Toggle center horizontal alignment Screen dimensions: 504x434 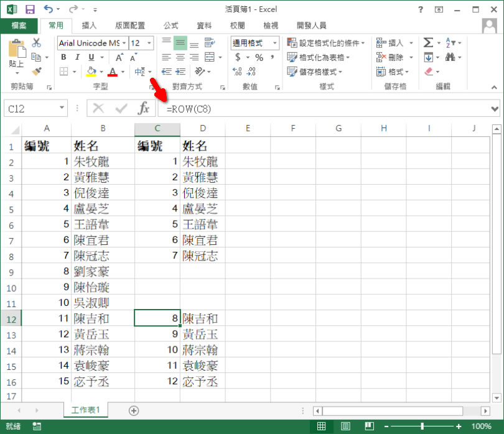[x=180, y=57]
